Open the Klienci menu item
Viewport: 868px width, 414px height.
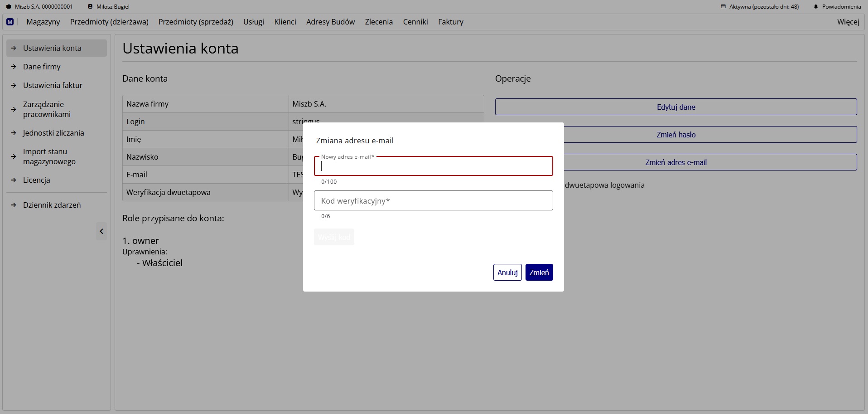[x=285, y=22]
